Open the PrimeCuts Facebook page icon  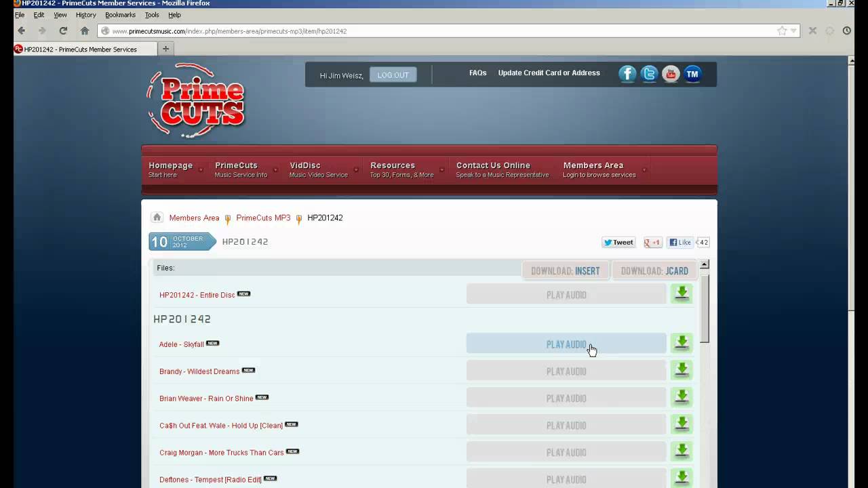point(627,74)
